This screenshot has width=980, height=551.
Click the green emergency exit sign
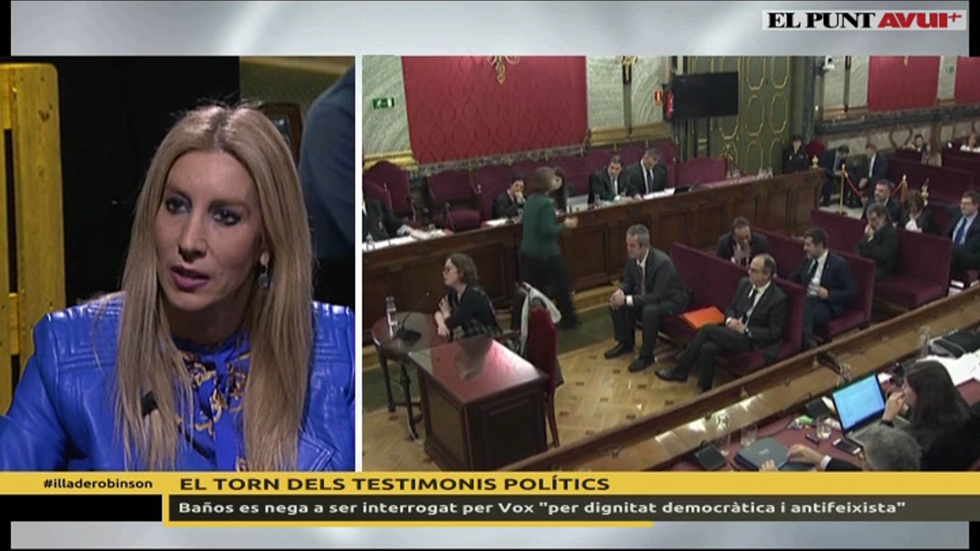[x=383, y=103]
